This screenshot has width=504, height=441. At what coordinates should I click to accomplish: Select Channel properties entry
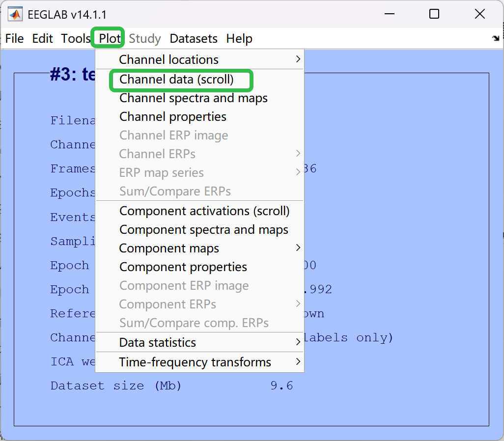pyautogui.click(x=199, y=117)
